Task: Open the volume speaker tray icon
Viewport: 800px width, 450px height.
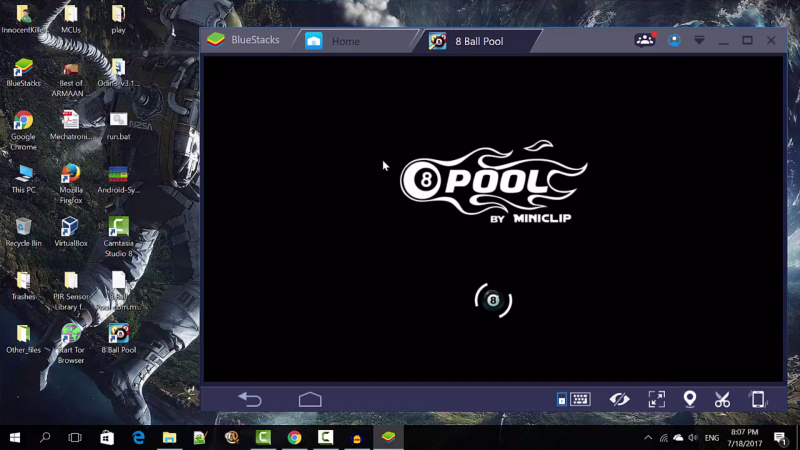Action: coord(692,438)
